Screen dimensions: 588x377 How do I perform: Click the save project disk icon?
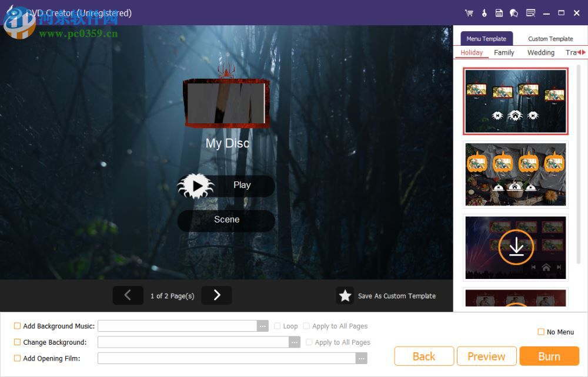tap(499, 13)
